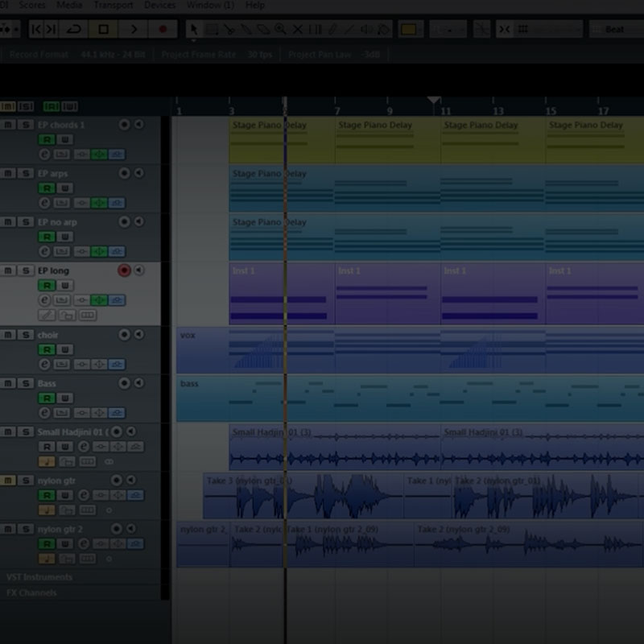Open channel settings for choir track

pyautogui.click(x=44, y=365)
